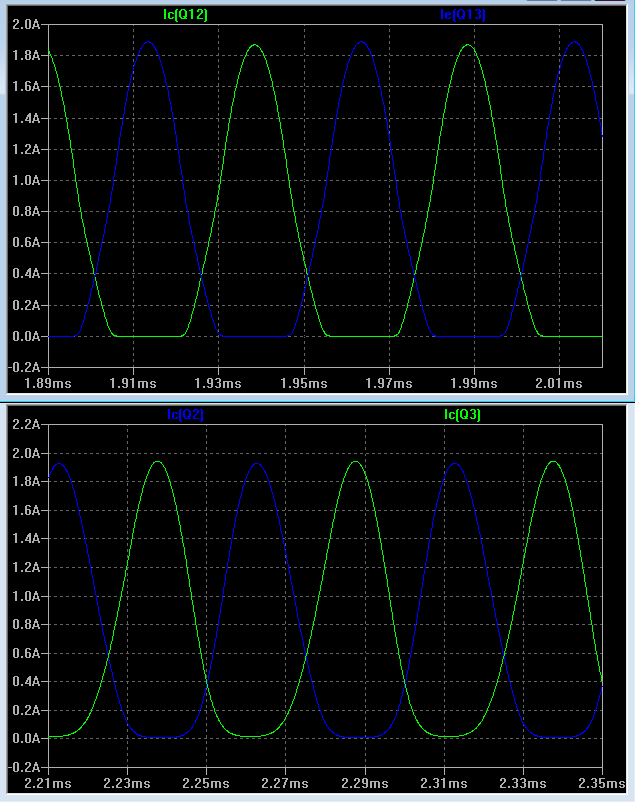The width and height of the screenshot is (635, 802).
Task: Click the 2.23ms time axis label
Action: click(x=127, y=783)
